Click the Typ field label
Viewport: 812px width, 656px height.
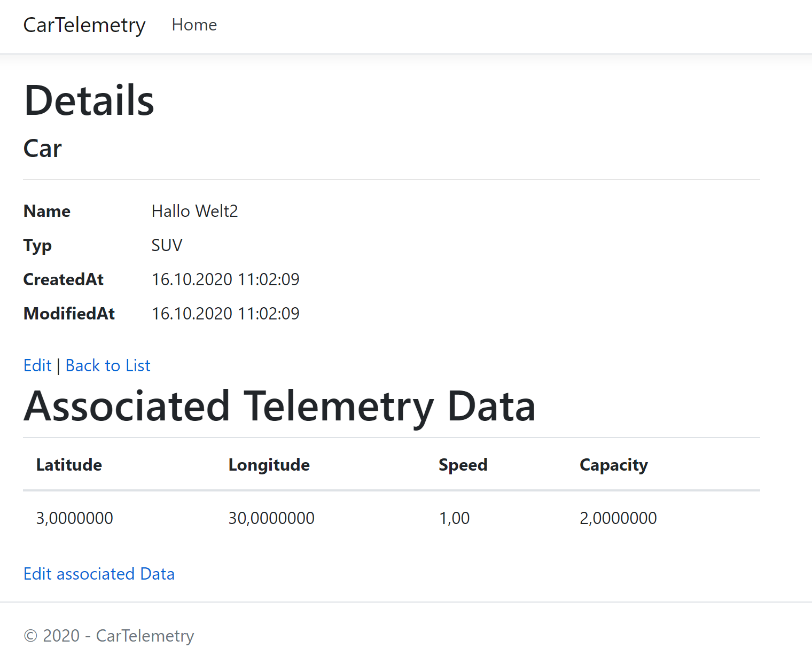click(37, 245)
